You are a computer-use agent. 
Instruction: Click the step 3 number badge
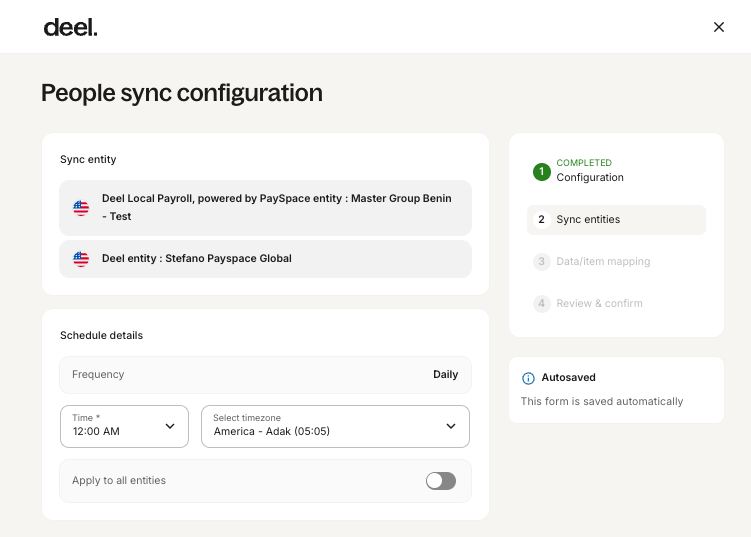[542, 262]
